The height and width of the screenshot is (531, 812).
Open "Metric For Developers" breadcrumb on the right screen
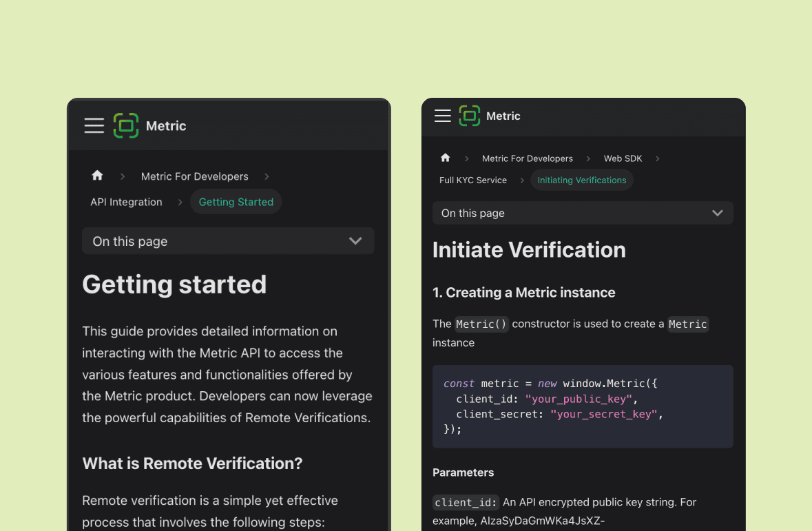[x=528, y=158]
